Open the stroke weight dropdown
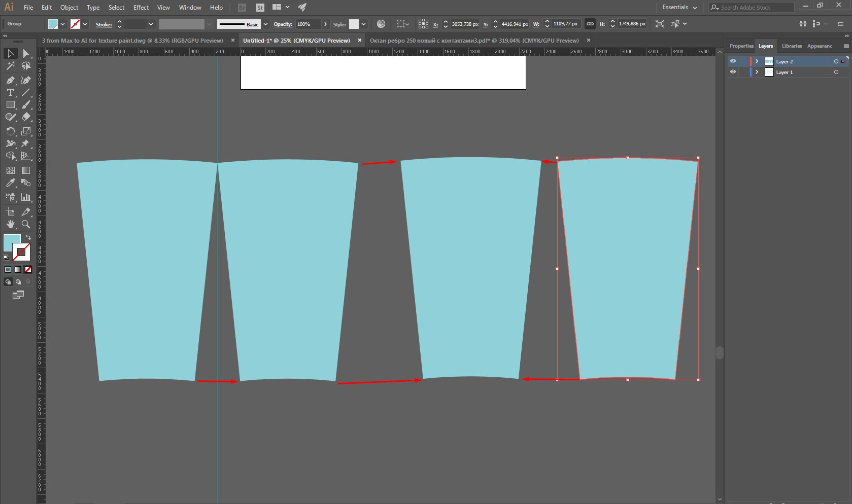Viewport: 852px width, 504px height. coord(151,24)
